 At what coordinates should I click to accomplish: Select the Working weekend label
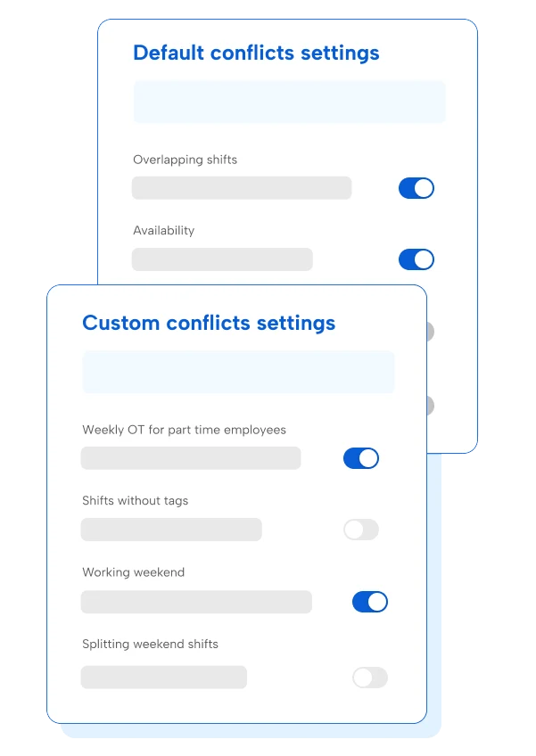point(133,572)
